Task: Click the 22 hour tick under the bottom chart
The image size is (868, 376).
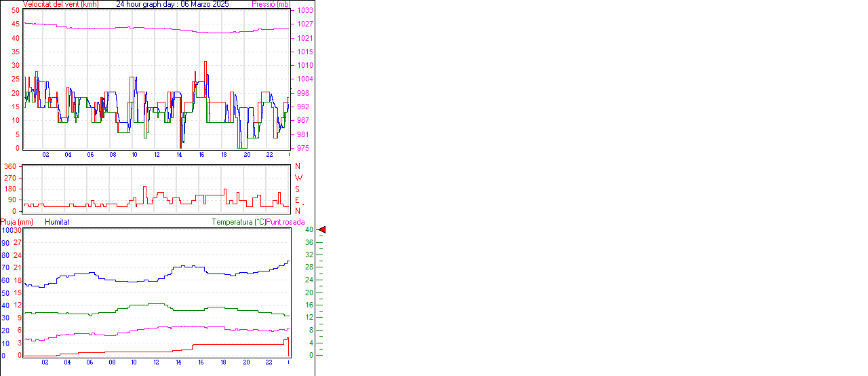Action: (269, 362)
